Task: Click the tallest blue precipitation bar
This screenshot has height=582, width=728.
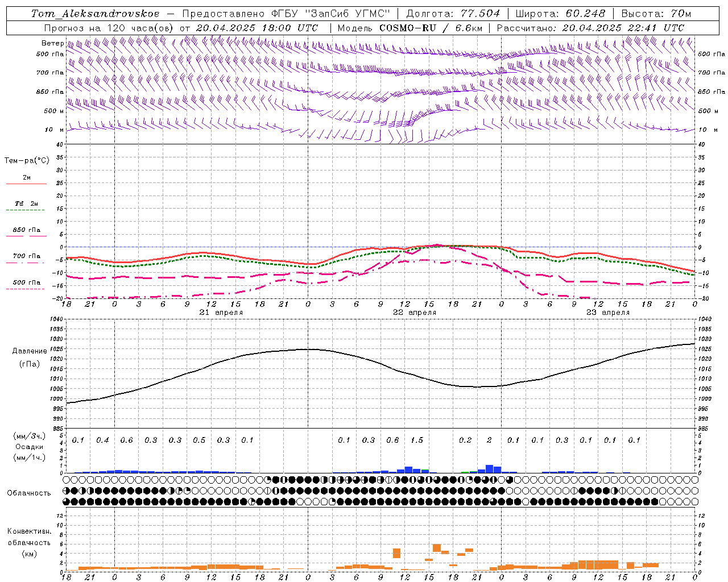Action: coord(490,469)
